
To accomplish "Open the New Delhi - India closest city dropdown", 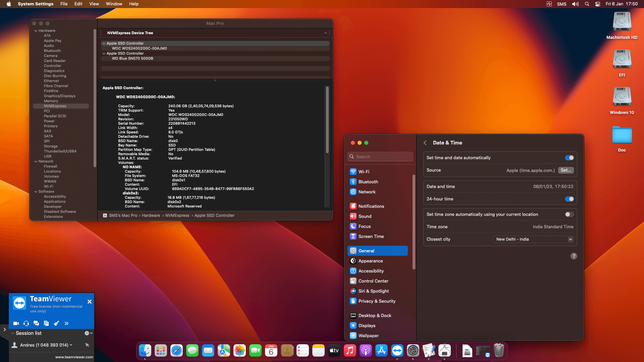I will click(x=533, y=239).
